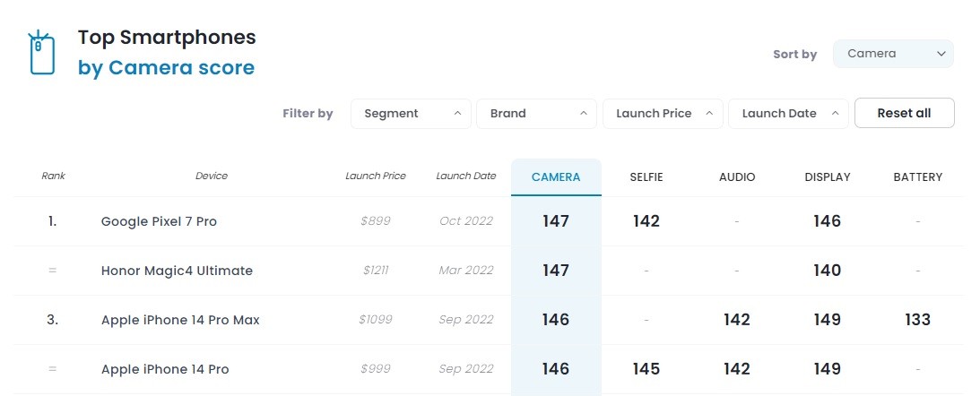Open the Sort by Camera dropdown

point(893,54)
